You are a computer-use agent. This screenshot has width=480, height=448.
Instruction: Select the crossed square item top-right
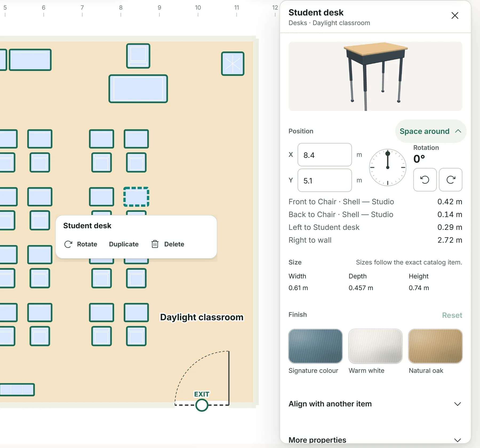click(x=233, y=64)
